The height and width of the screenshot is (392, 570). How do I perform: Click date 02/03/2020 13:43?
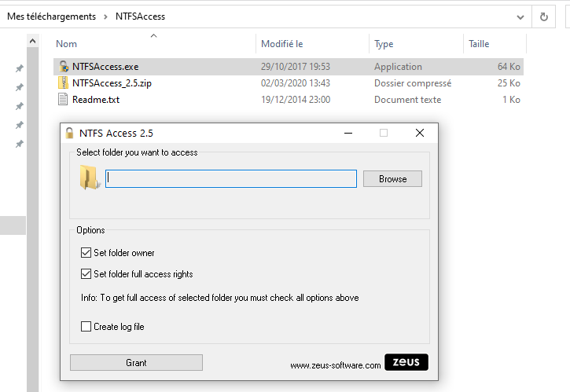[x=295, y=83]
